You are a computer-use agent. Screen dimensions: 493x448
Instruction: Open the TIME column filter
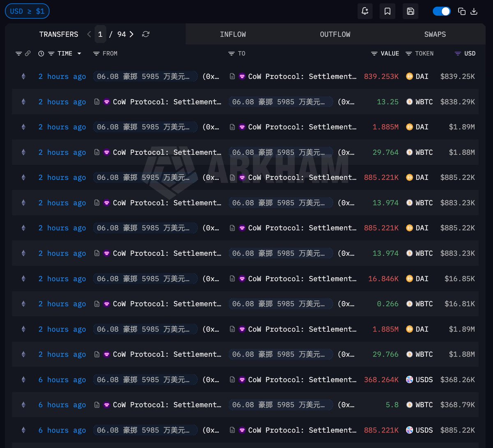[x=51, y=54]
